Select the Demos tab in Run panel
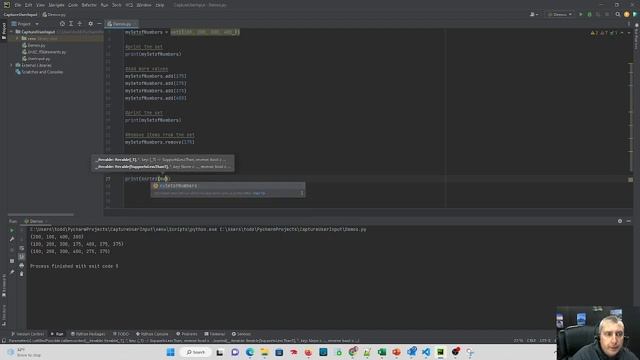The image size is (640, 360). coord(36,221)
